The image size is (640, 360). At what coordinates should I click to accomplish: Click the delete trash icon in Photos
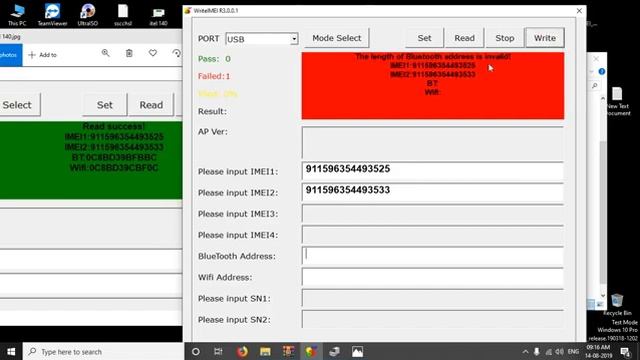(x=129, y=53)
